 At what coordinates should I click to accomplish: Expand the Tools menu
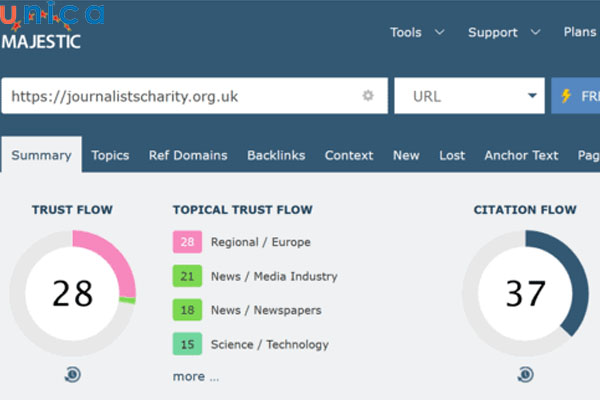click(416, 32)
